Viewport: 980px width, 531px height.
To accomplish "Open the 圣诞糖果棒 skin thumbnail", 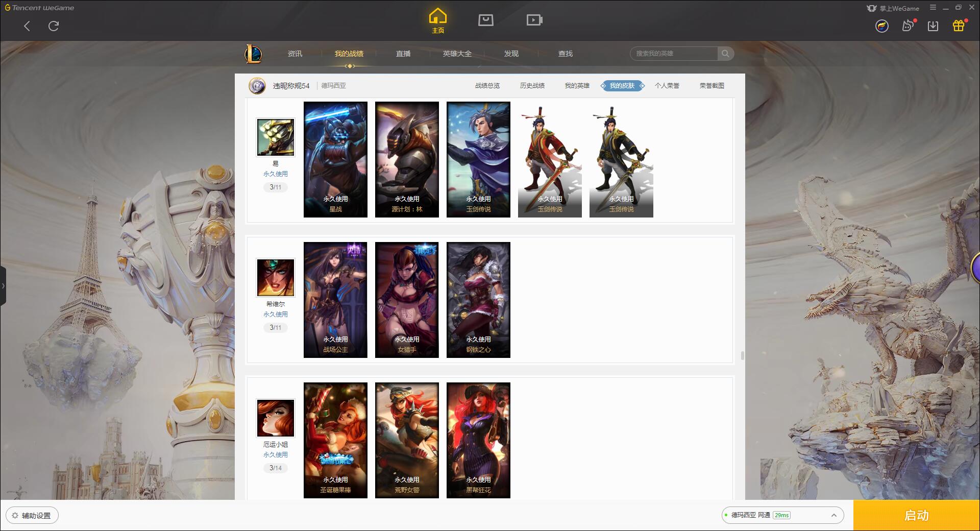I will pos(335,440).
